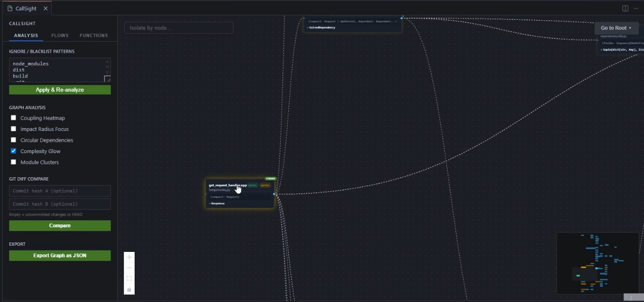Click the ENTRY tag on get_request_handler node

tap(253, 185)
